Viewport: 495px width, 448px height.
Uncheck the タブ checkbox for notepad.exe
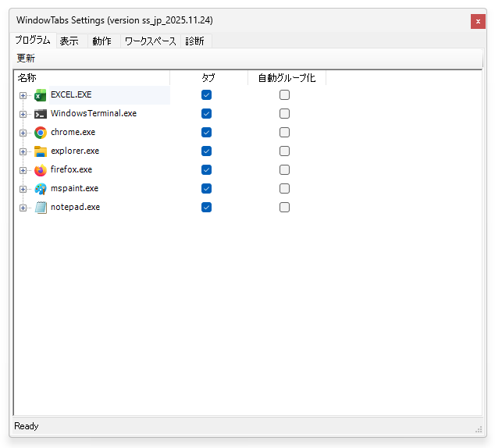coord(207,208)
